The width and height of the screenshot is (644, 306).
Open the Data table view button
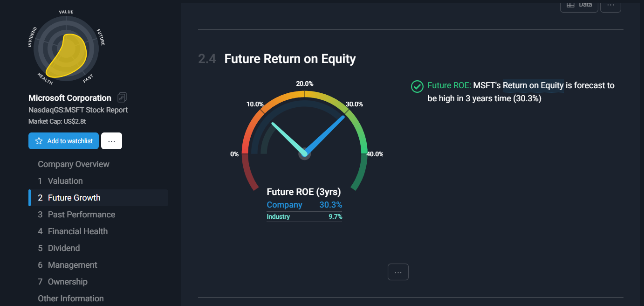(x=579, y=5)
